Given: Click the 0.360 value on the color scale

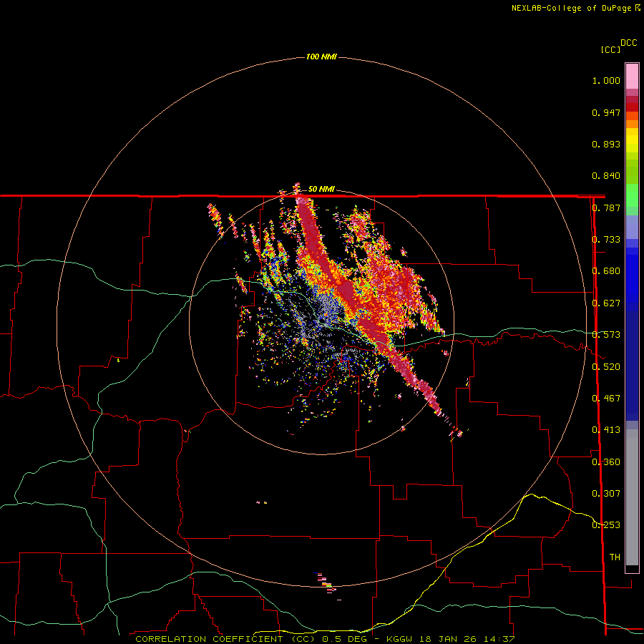Looking at the screenshot, I should [606, 462].
